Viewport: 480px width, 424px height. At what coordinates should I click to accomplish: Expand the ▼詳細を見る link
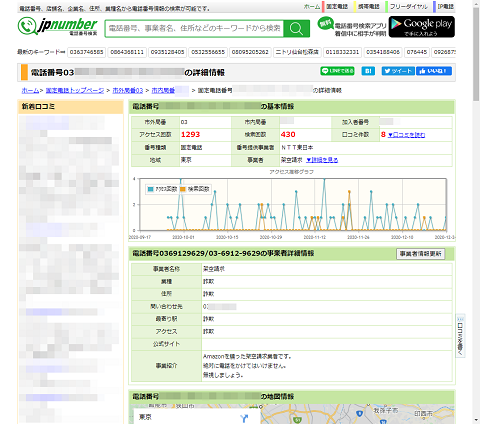pyautogui.click(x=322, y=160)
